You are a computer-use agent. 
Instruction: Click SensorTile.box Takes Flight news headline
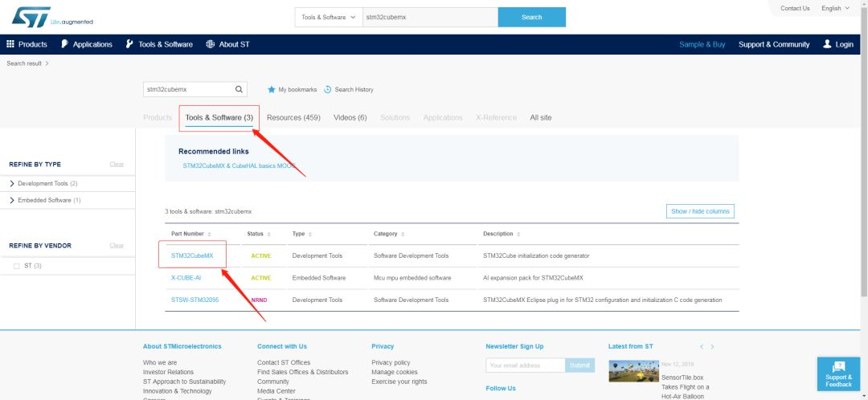(686, 386)
